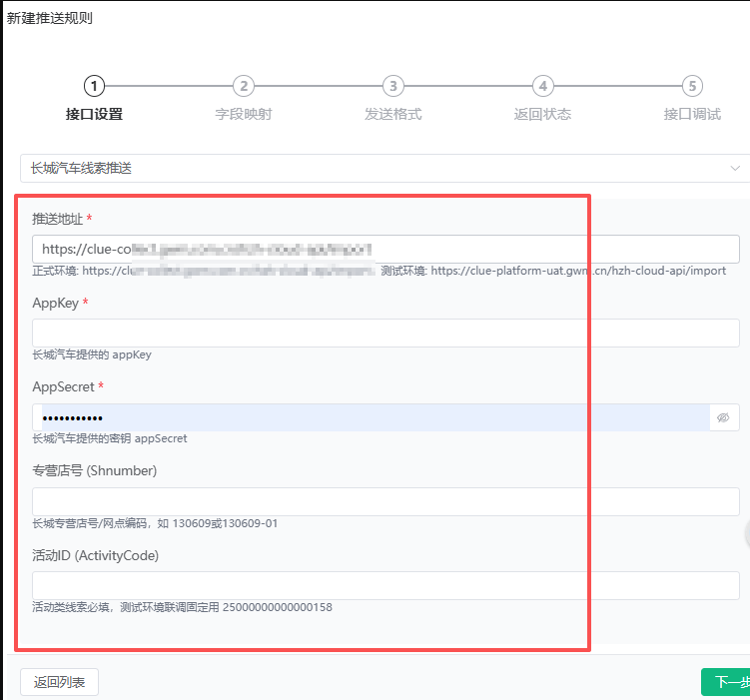Screen dimensions: 750x700
Task: Click the 测试环境 URL hint text
Action: click(x=553, y=271)
